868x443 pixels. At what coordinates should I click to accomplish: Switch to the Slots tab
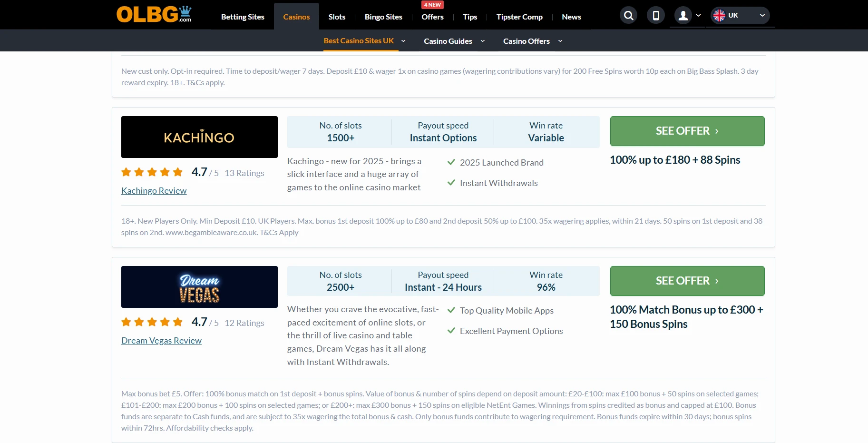(337, 17)
